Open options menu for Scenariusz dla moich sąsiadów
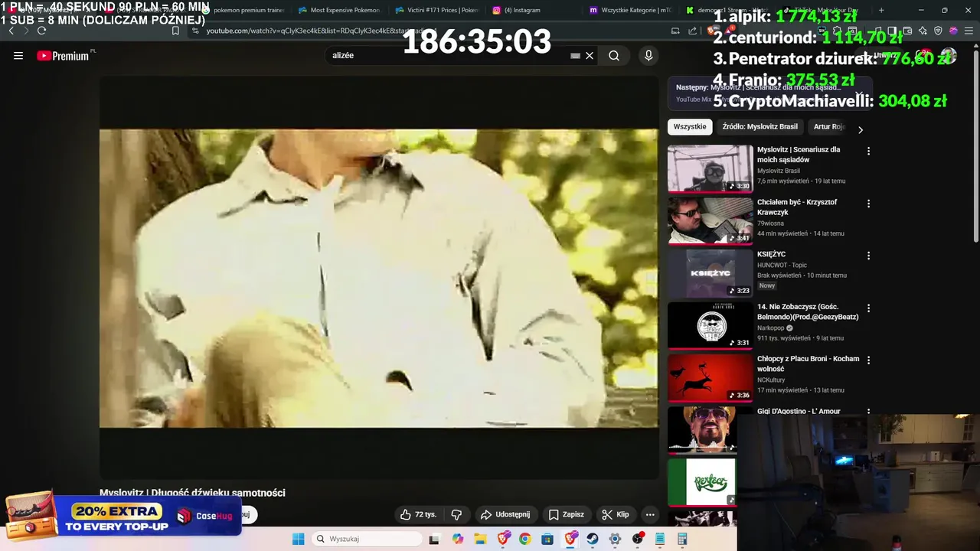The width and height of the screenshot is (980, 551). click(x=868, y=152)
